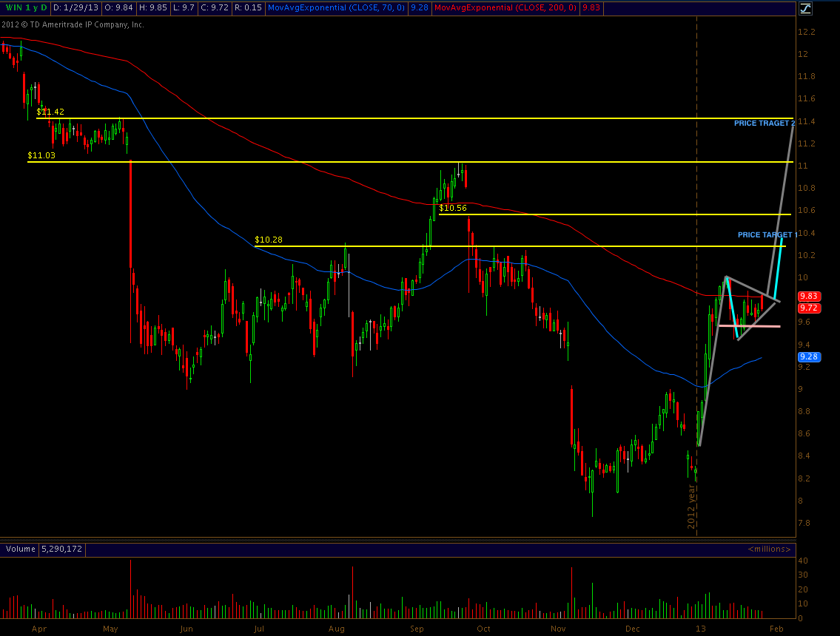This screenshot has height=636, width=840.
Task: Select the $11.42 resistance level label
Action: pyautogui.click(x=50, y=112)
